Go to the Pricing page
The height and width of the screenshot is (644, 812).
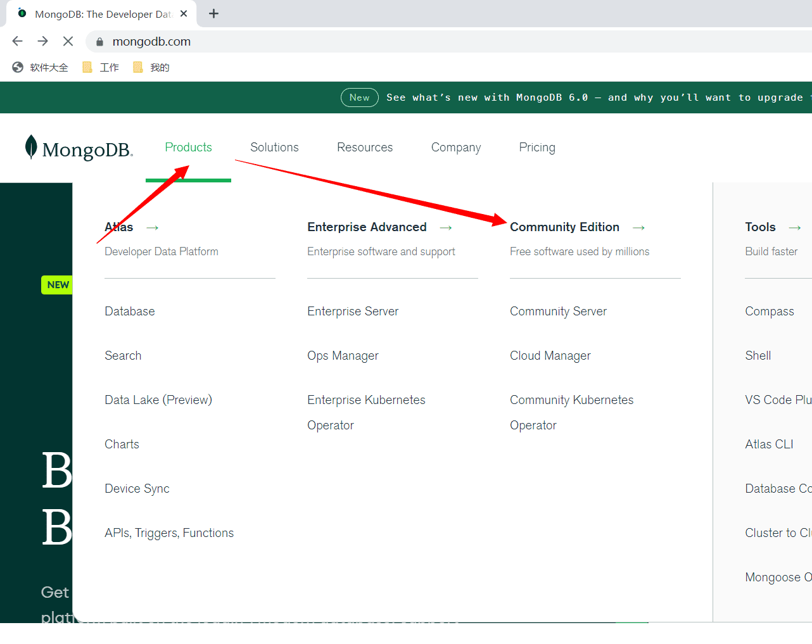537,147
